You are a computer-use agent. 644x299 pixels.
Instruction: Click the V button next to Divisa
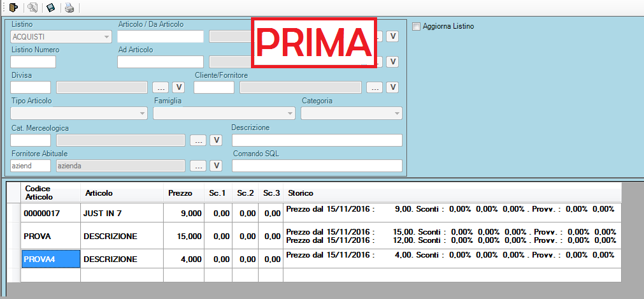pyautogui.click(x=178, y=87)
